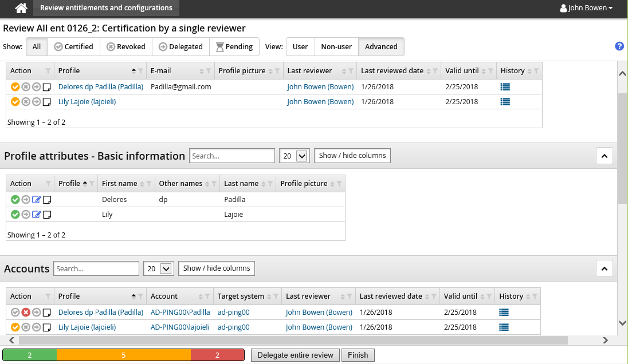The width and height of the screenshot is (628, 364).
Task: Delegate Lily Lajoie's account entry
Action: [37, 327]
